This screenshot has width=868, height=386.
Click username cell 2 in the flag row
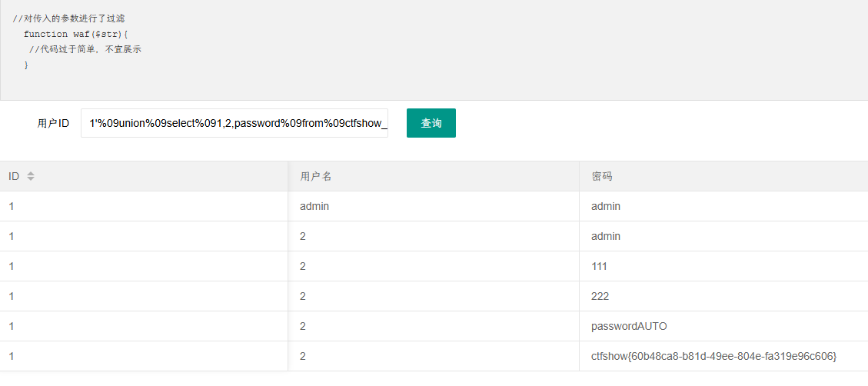pos(434,356)
